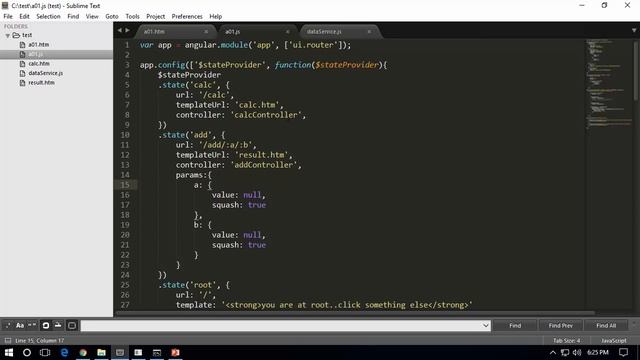Viewport: 640px width, 360px height.
Task: Toggle whole word search option
Action: pos(32,325)
